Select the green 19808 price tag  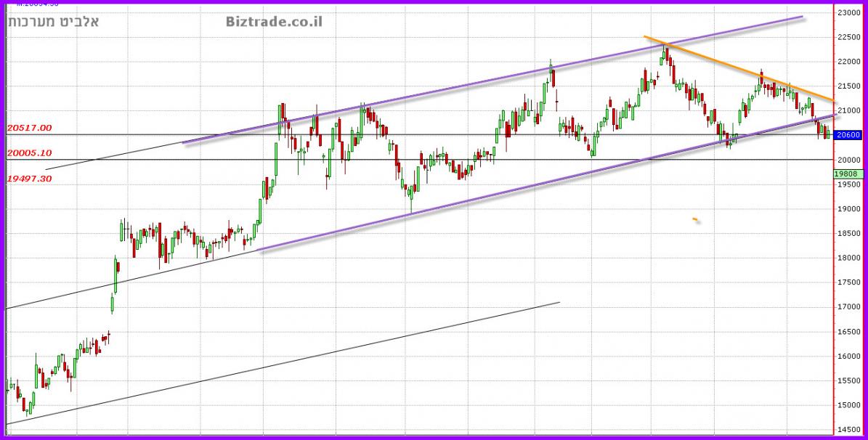point(848,174)
